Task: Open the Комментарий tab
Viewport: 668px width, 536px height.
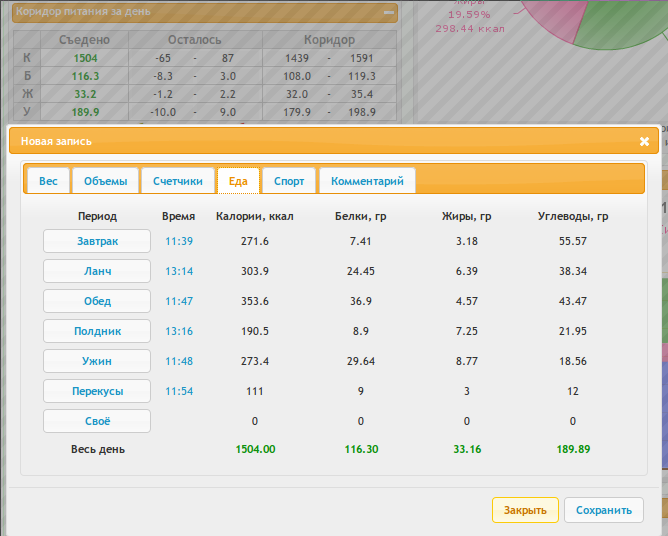Action: tap(367, 181)
